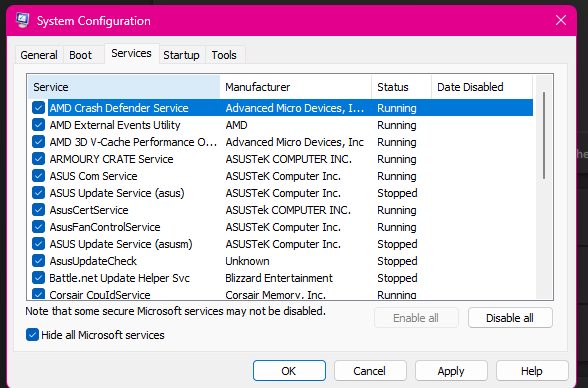Select Corsair CpuIdService name
This screenshot has height=388, width=588.
(x=100, y=295)
